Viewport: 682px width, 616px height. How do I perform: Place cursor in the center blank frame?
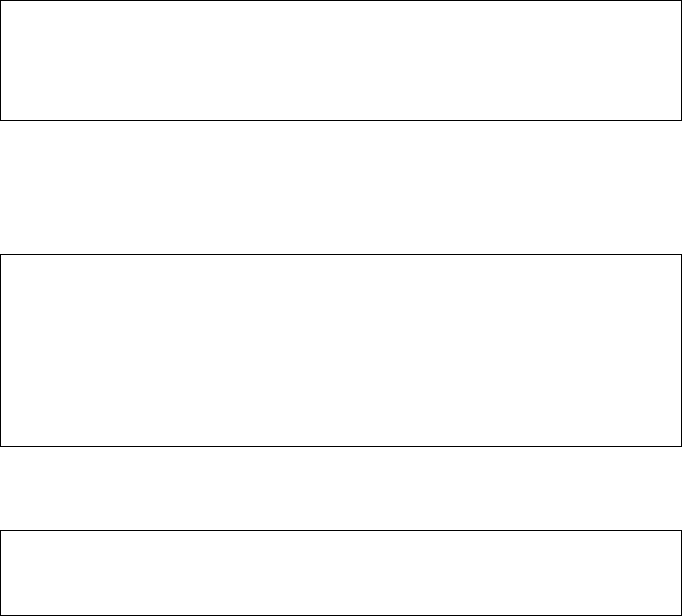(341, 350)
